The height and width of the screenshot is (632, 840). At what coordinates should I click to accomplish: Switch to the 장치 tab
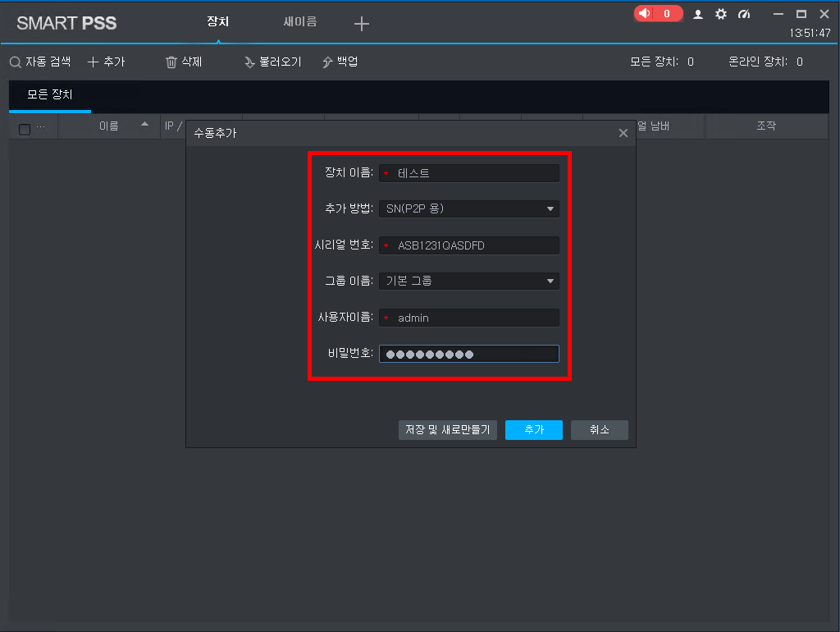pyautogui.click(x=217, y=21)
